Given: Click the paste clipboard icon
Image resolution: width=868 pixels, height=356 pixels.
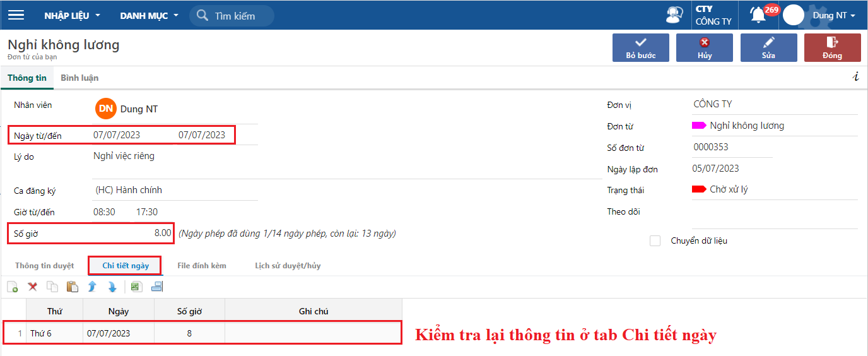Looking at the screenshot, I should point(72,287).
